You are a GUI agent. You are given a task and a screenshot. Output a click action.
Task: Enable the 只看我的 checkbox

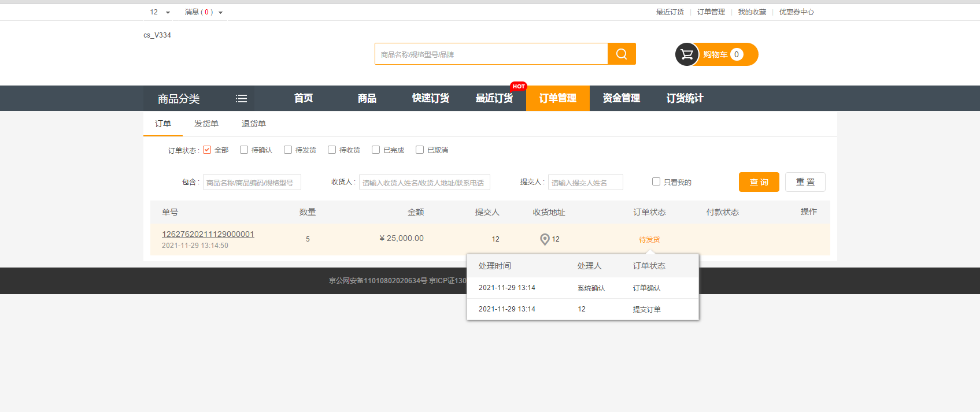pyautogui.click(x=656, y=181)
